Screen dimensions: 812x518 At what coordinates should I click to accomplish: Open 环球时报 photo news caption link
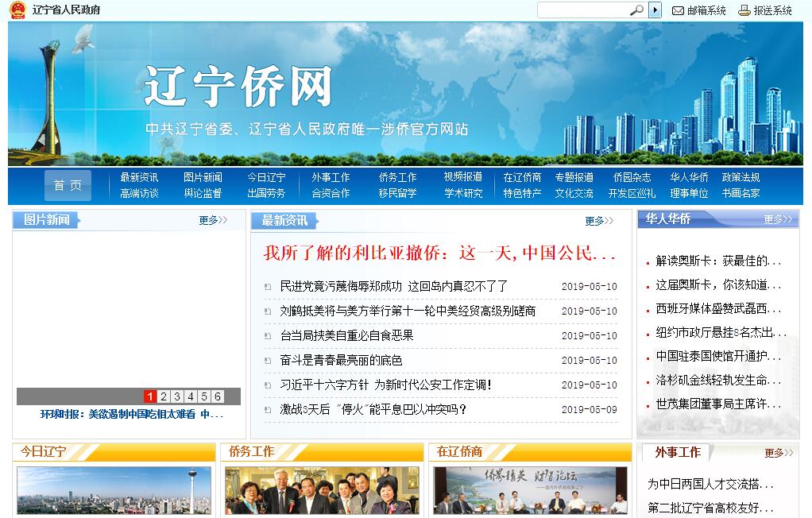[x=132, y=414]
